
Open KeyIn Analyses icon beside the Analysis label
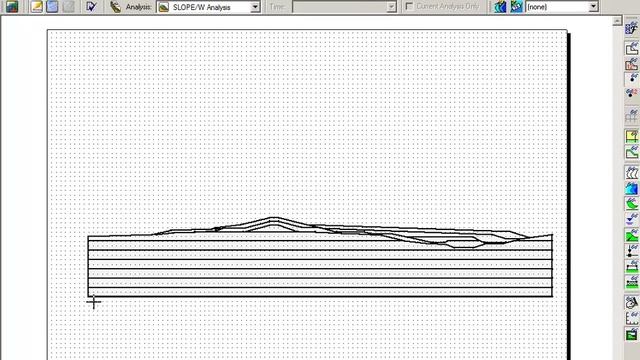point(116,7)
